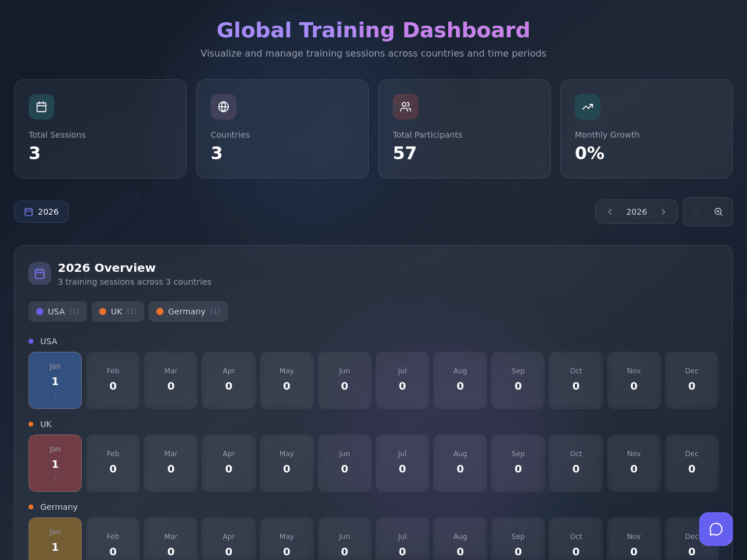
Task: Select Germany March month cell
Action: click(x=171, y=539)
